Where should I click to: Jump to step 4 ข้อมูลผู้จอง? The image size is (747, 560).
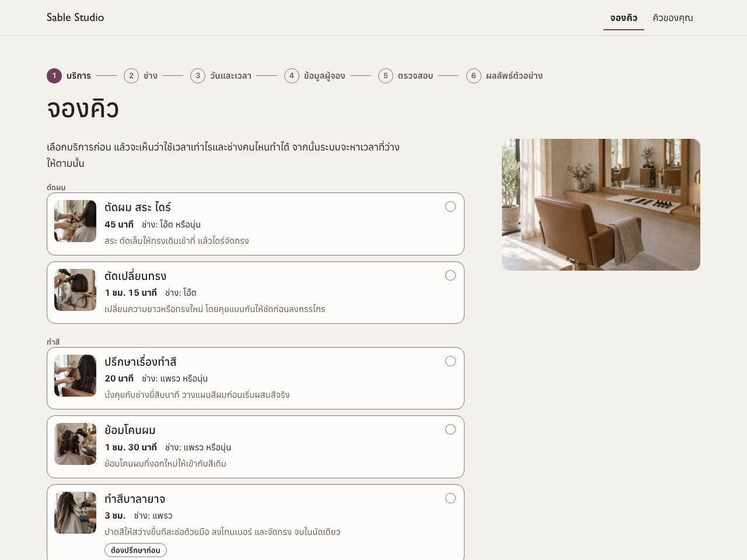(x=315, y=76)
